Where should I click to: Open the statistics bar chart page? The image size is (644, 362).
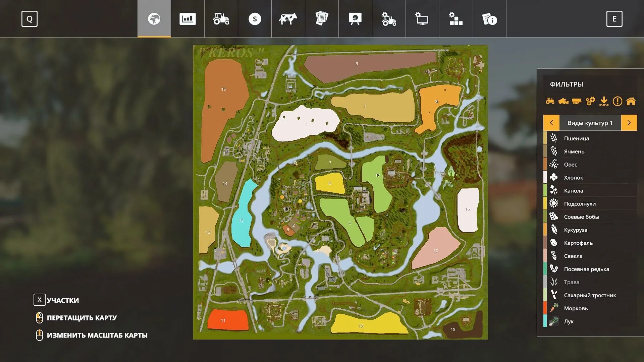coord(187,19)
